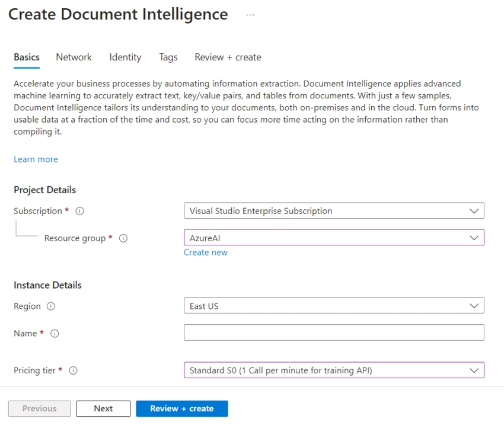This screenshot has height=425, width=504.
Task: Click the Project Details heading
Action: click(44, 190)
